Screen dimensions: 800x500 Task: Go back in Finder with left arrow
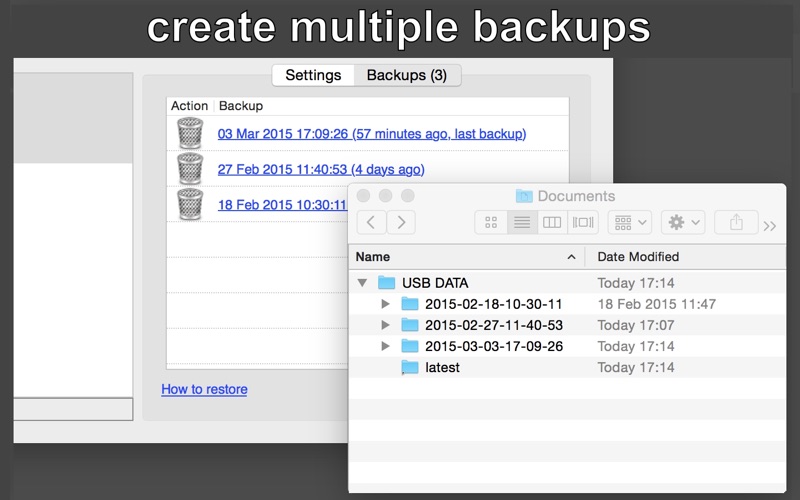pos(371,222)
